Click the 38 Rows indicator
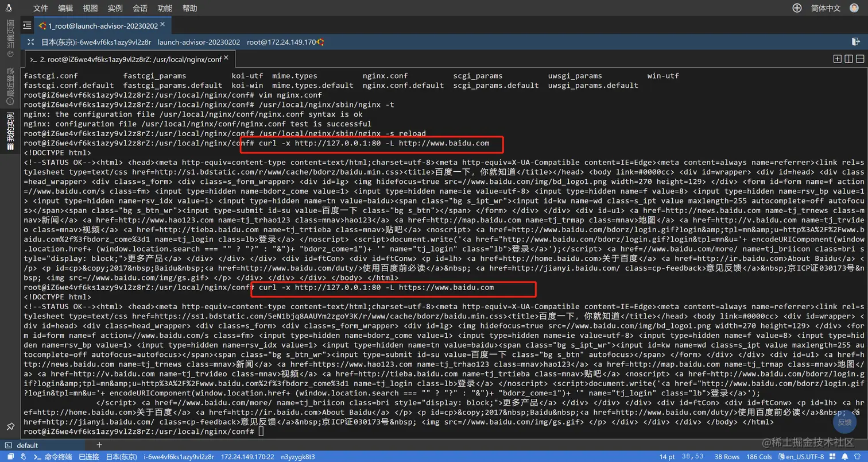Image resolution: width=868 pixels, height=462 pixels. (727, 457)
